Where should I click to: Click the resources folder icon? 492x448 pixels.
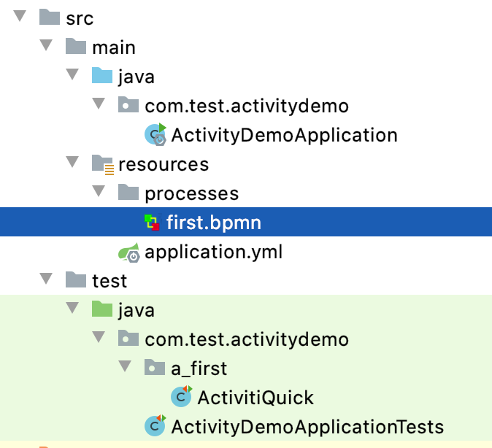[101, 164]
